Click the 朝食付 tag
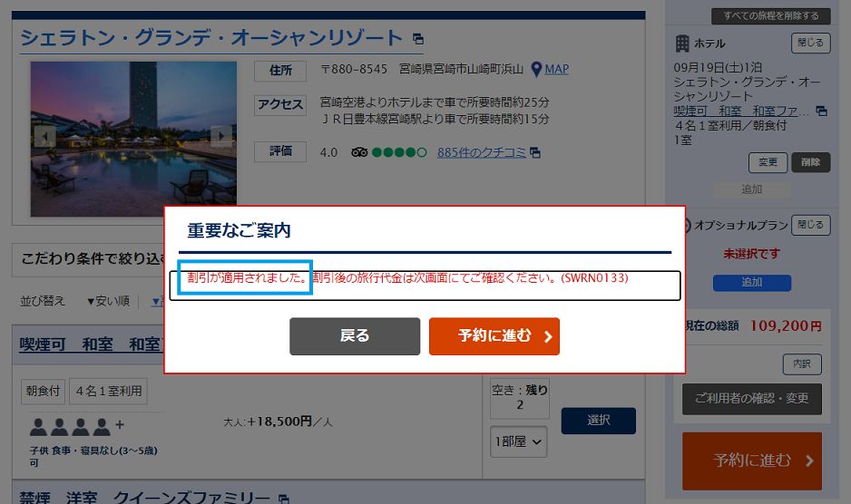Viewport: 851px width, 504px height. pyautogui.click(x=43, y=392)
